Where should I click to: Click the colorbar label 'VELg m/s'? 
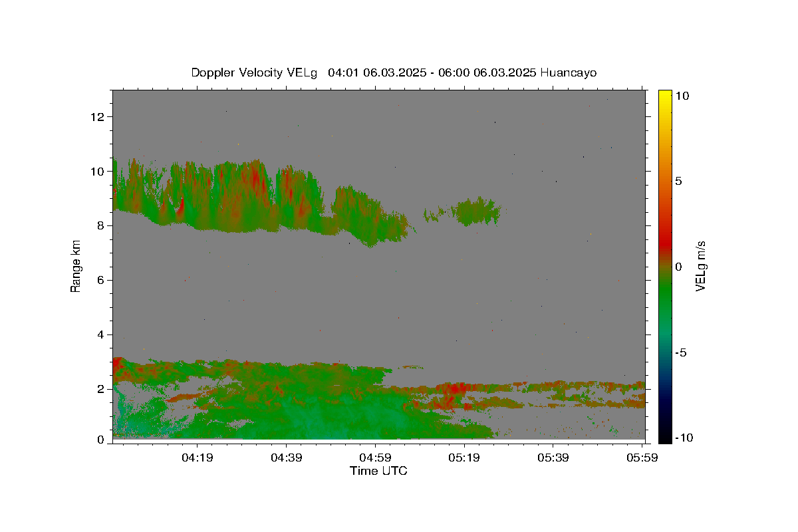(700, 267)
